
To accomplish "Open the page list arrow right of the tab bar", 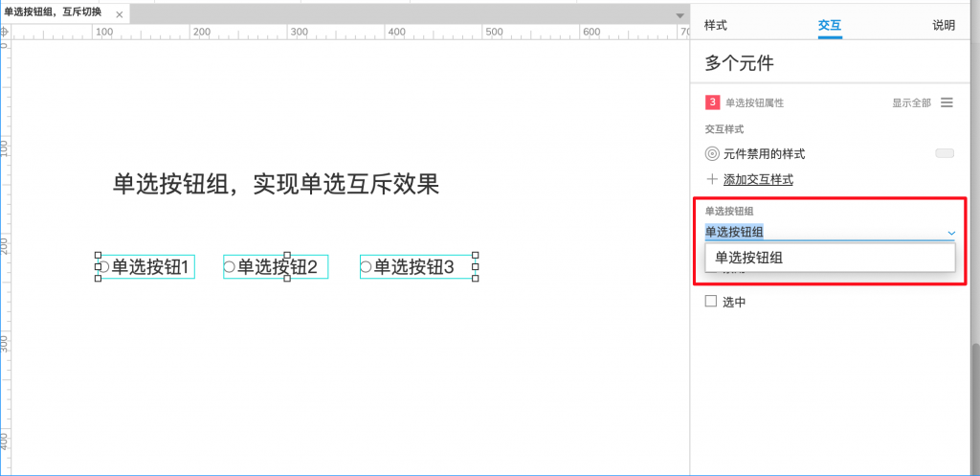I will click(679, 15).
